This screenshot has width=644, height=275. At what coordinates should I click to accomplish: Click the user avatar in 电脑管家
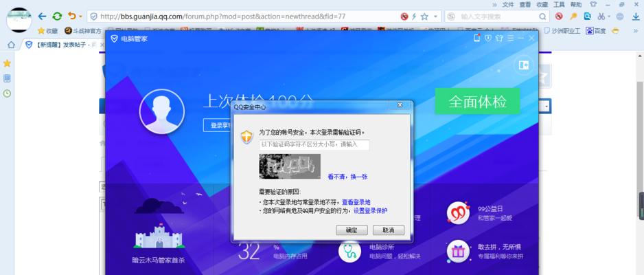point(162,111)
